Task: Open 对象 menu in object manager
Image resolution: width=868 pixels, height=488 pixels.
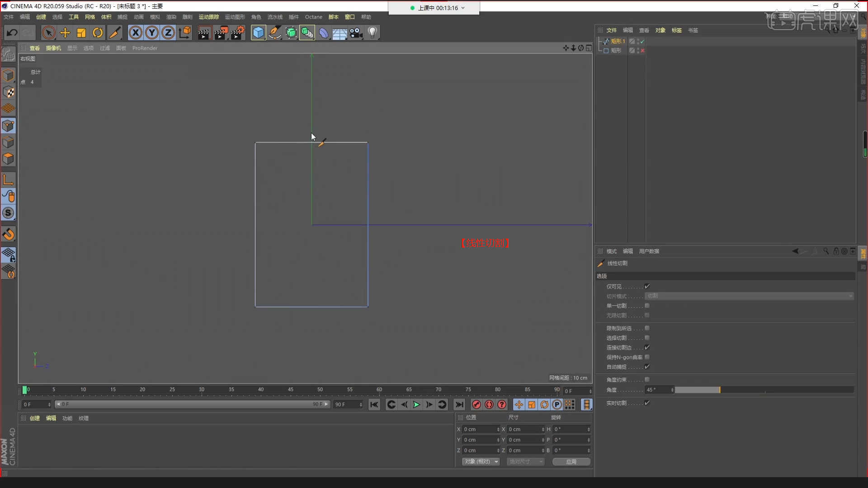Action: coord(660,30)
